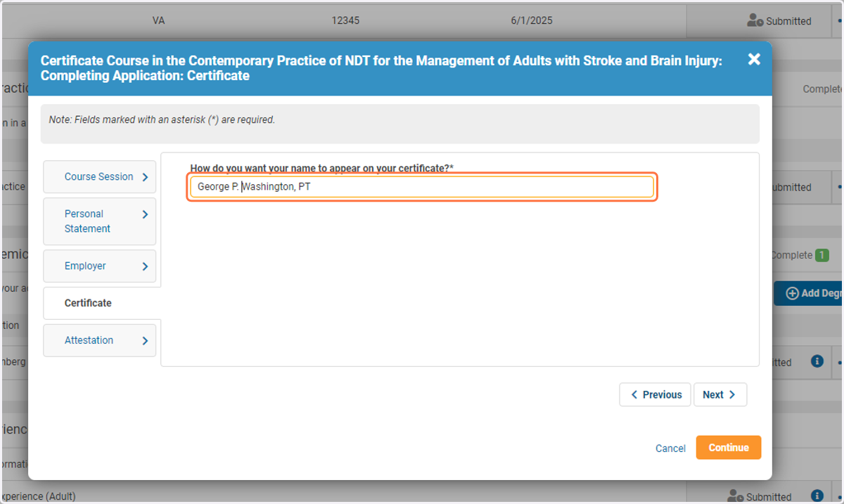The width and height of the screenshot is (844, 504).
Task: Click the Submitted user icon in the Experience (Adult) row
Action: [736, 496]
